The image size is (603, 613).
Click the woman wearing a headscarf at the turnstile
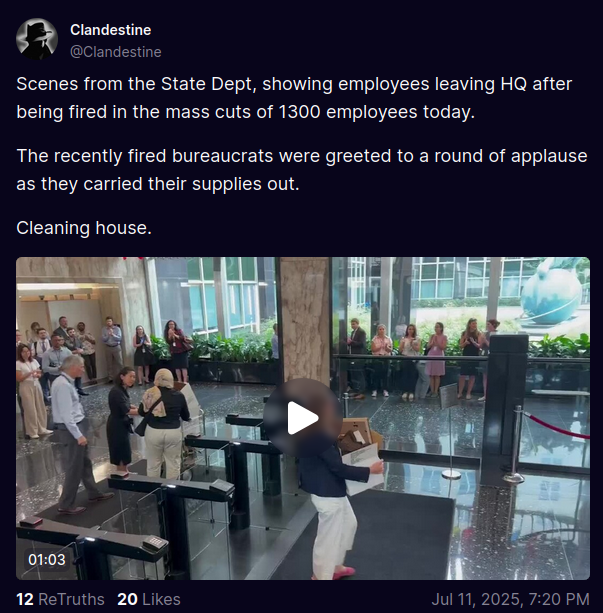(164, 424)
